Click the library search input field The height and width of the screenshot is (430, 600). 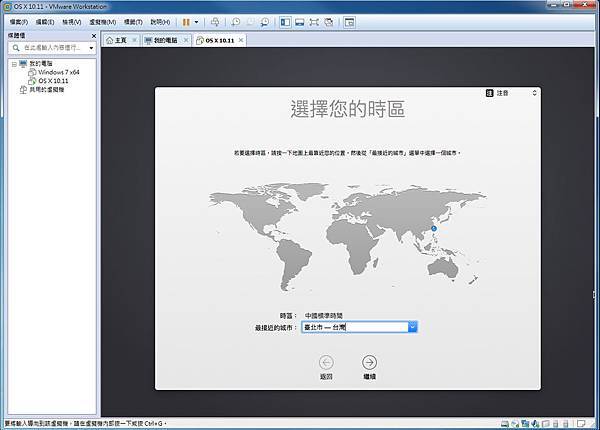click(x=50, y=47)
